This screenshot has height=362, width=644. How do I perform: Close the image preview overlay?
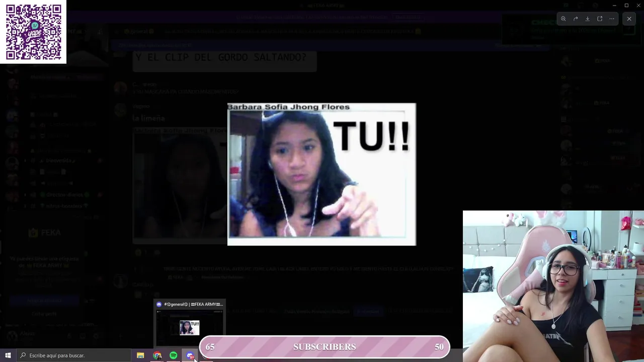pyautogui.click(x=629, y=19)
